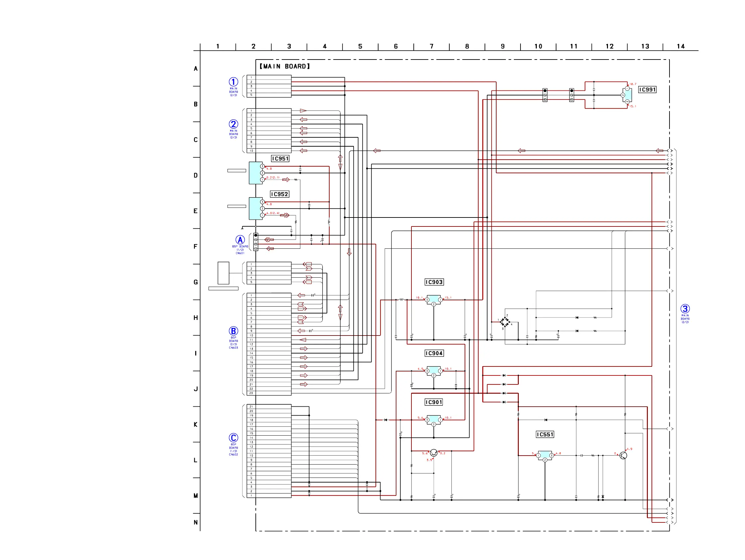
Task: Click the IC551 label box
Action: tap(544, 434)
